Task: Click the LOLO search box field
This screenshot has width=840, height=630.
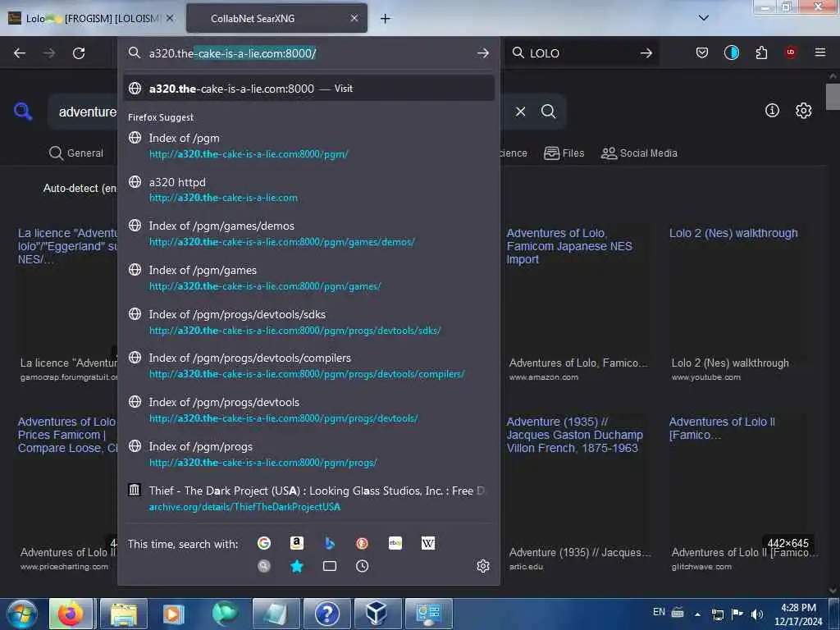Action: [581, 53]
